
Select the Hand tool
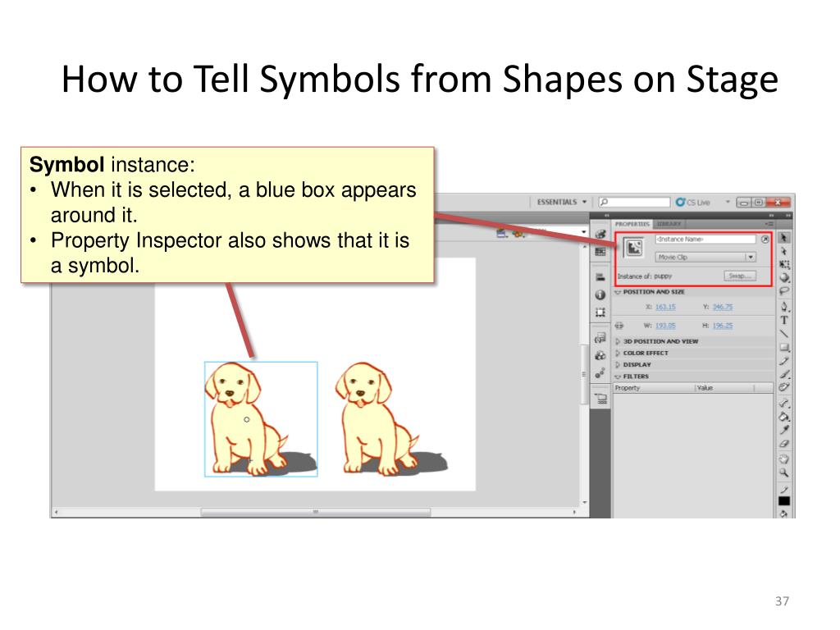(x=783, y=459)
